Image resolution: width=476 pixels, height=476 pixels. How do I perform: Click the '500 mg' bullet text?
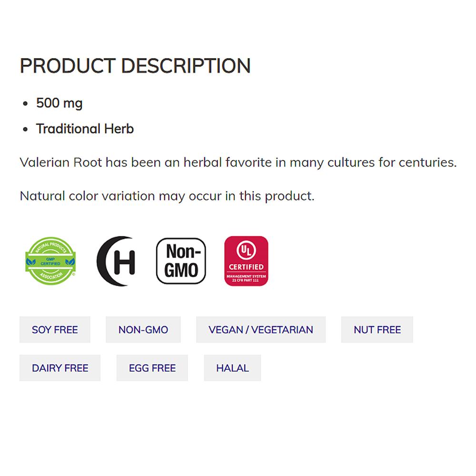[x=59, y=103]
